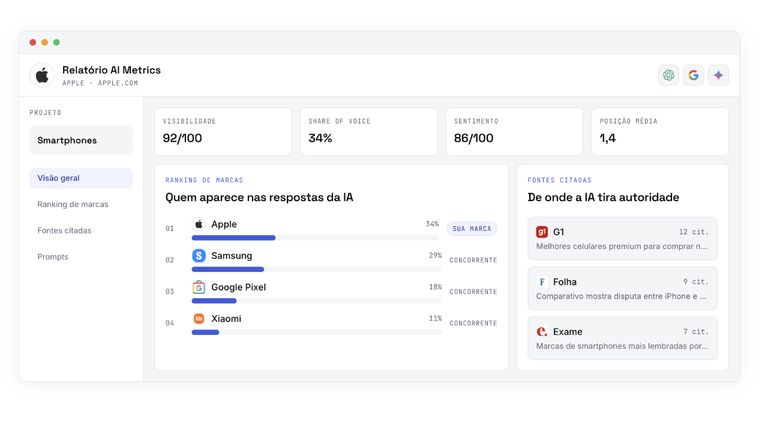Select the Smartphones project
768x432 pixels.
pyautogui.click(x=81, y=140)
